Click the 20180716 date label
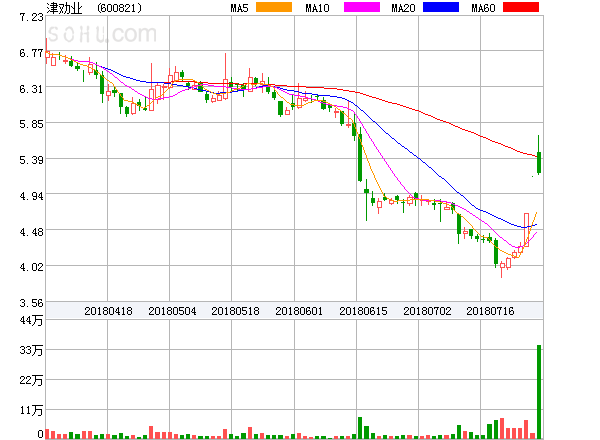 490,311
